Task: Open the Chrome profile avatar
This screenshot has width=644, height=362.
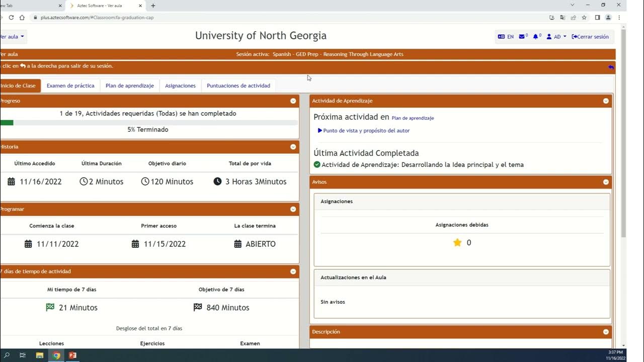Action: [608, 17]
